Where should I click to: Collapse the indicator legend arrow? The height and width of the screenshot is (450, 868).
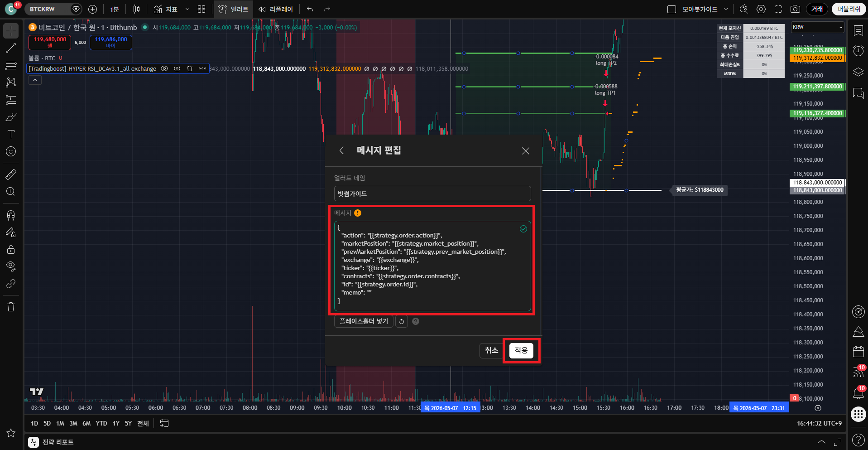[35, 80]
